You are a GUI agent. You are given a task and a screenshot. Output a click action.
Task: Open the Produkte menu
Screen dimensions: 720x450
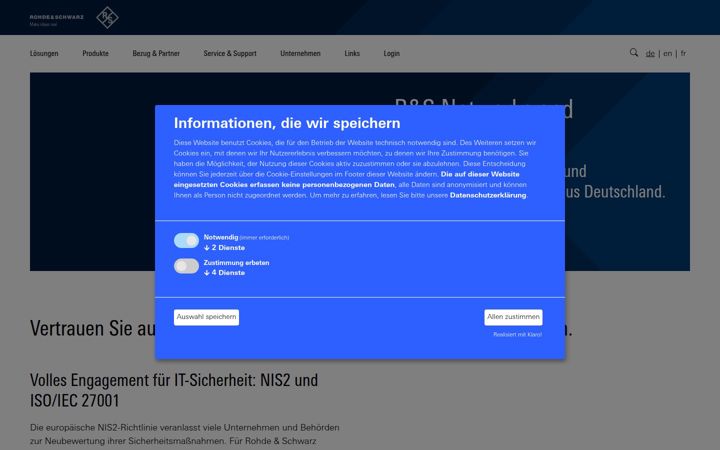pos(96,53)
